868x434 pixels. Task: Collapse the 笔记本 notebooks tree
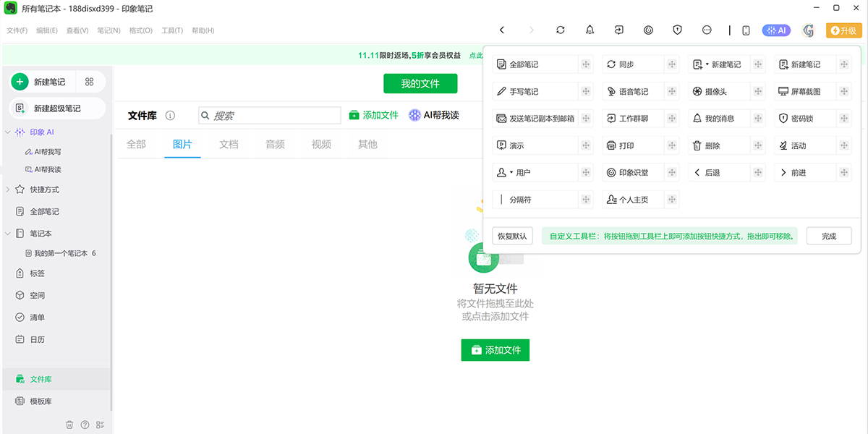(x=8, y=234)
